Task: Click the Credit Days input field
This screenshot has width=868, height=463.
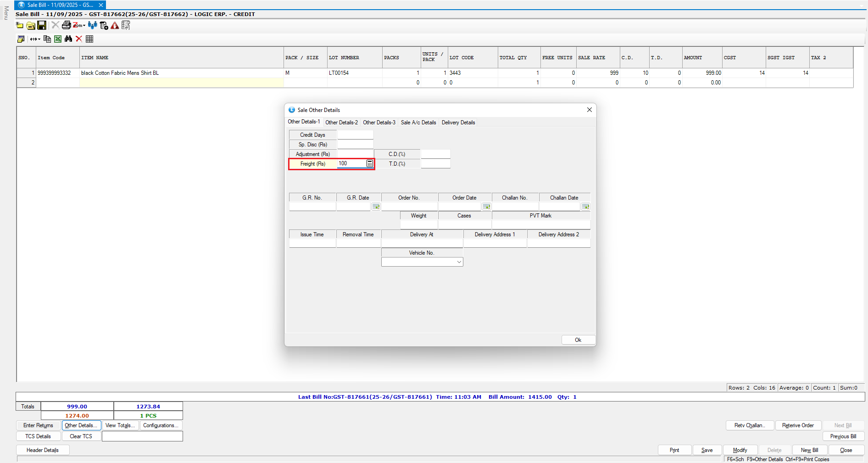Action: (355, 135)
